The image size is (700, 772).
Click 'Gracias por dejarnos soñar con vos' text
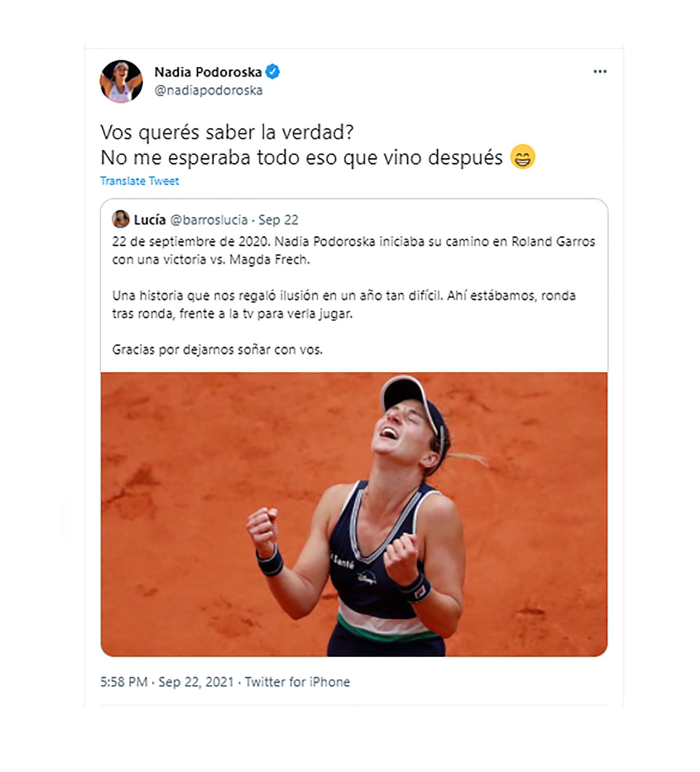(x=217, y=350)
